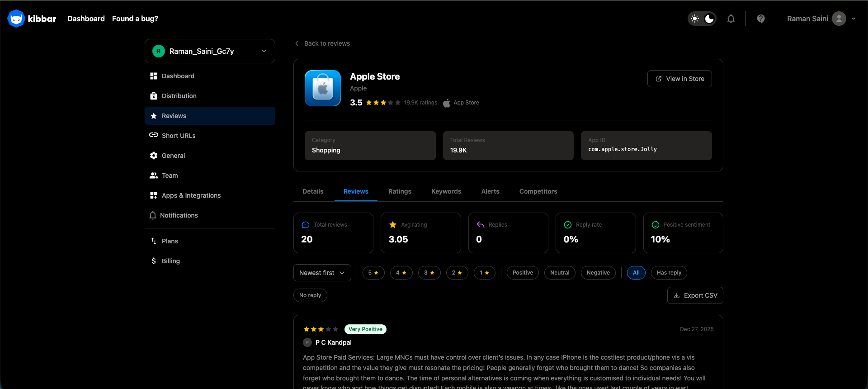
Task: Open Distribution in the sidebar
Action: (210, 96)
